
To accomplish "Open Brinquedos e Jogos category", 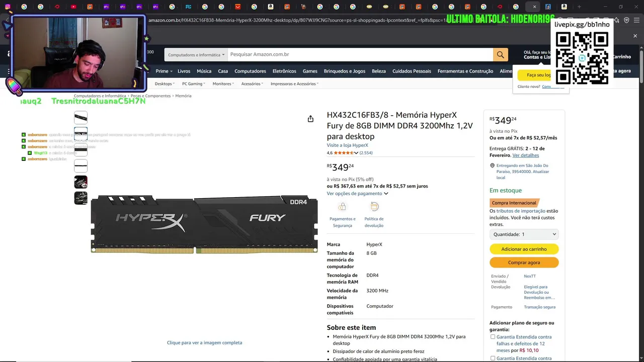I will pyautogui.click(x=345, y=71).
